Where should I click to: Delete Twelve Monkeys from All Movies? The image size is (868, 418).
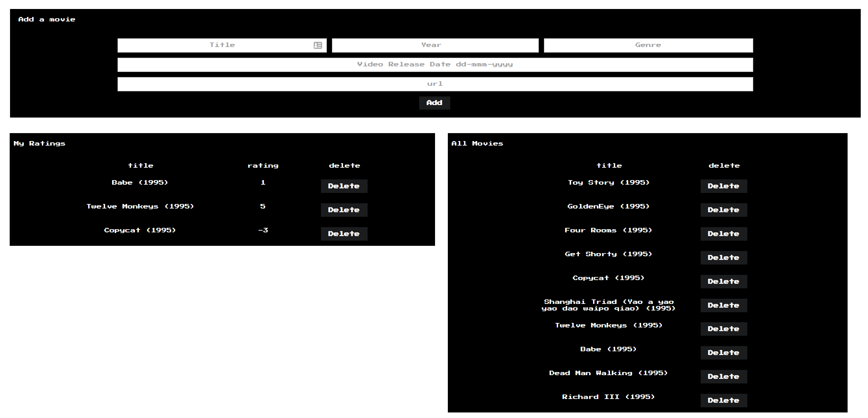(x=723, y=329)
